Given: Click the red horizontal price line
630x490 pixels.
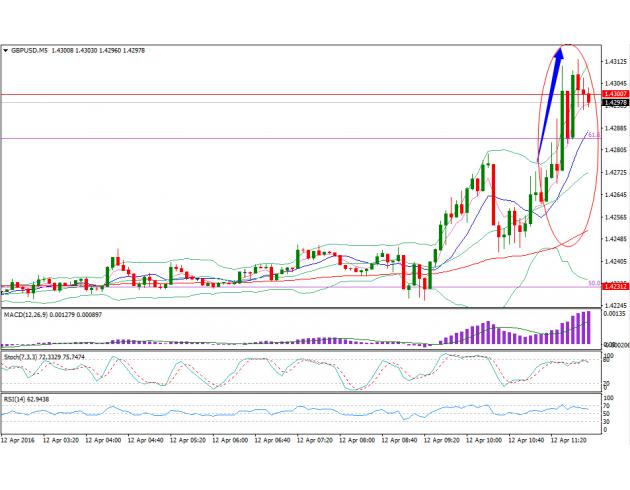Looking at the screenshot, I should coord(300,95).
